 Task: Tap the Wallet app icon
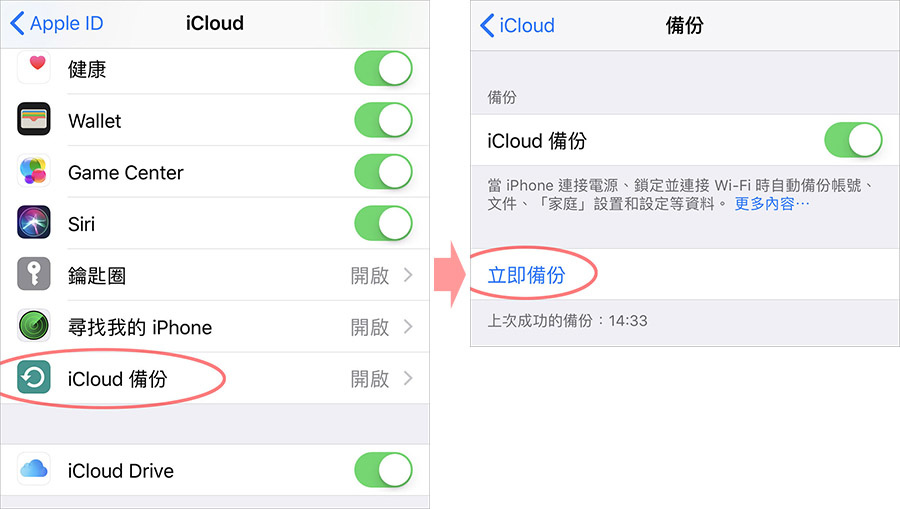[x=34, y=119]
